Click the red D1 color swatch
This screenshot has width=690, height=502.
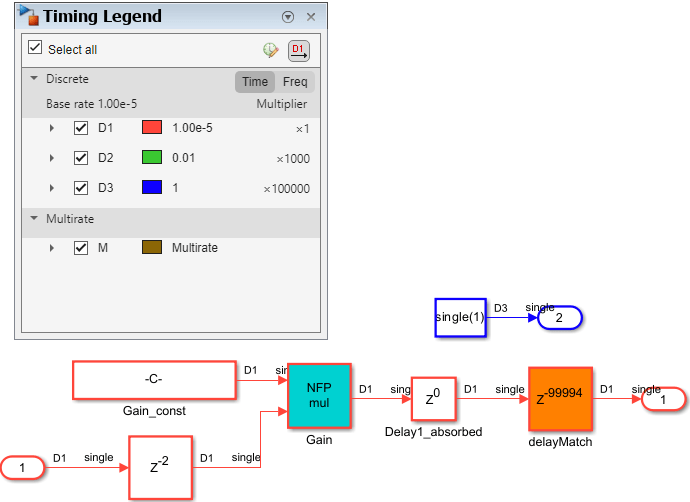point(152,128)
